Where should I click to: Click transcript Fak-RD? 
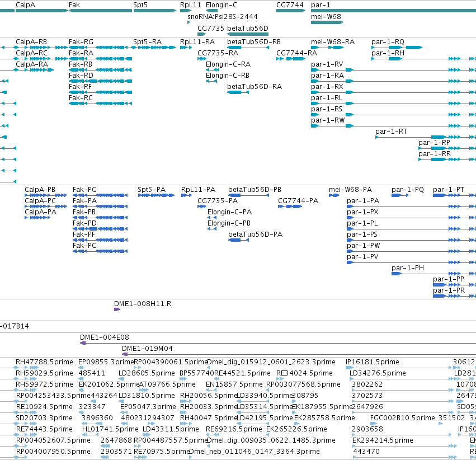point(101,81)
